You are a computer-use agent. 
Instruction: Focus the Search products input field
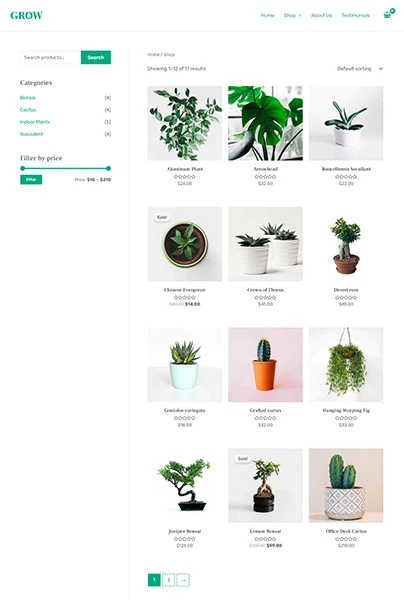tap(50, 57)
